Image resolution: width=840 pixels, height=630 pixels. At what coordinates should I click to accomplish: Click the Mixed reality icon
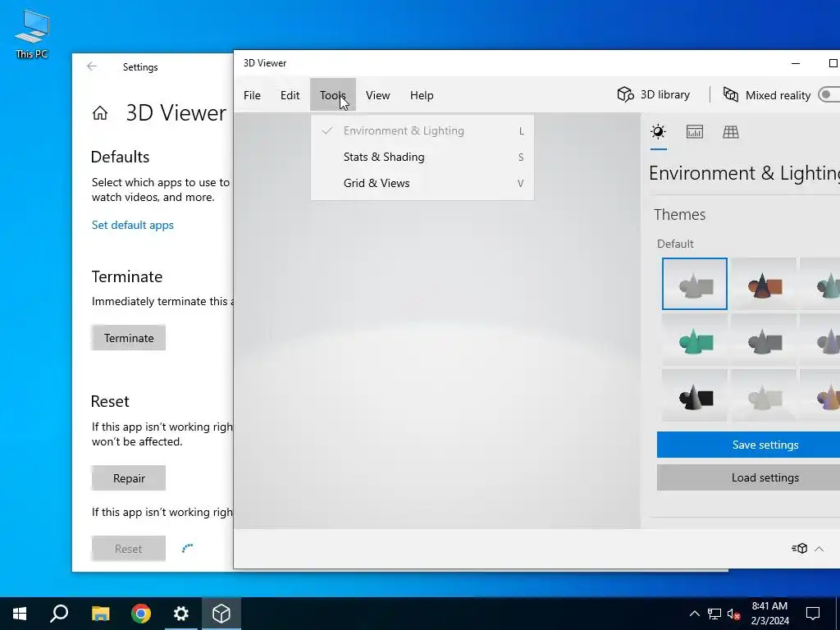tap(731, 95)
